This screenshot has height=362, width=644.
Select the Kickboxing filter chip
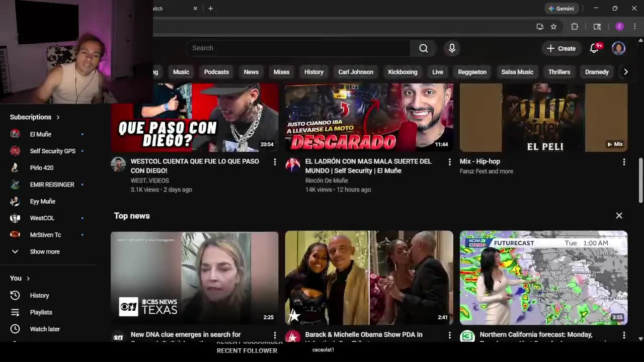[403, 72]
